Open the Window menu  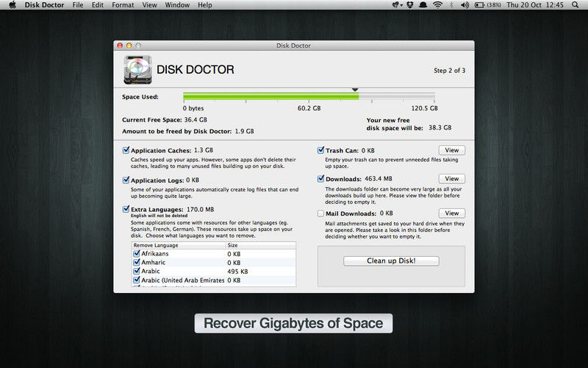pos(177,5)
